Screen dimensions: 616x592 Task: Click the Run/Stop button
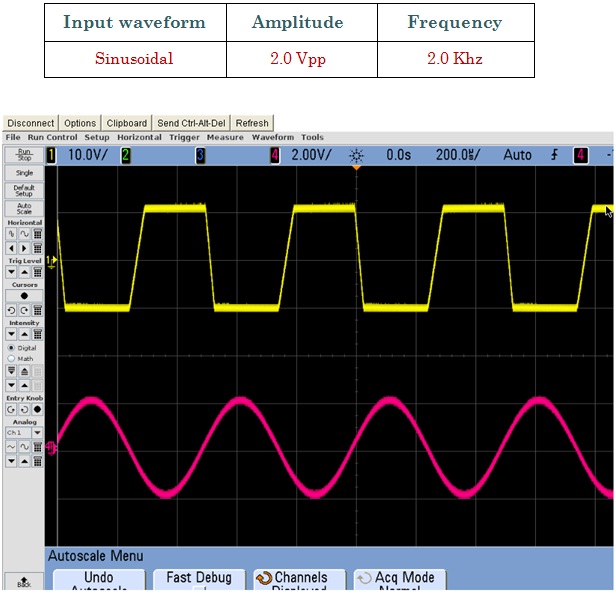(x=24, y=155)
